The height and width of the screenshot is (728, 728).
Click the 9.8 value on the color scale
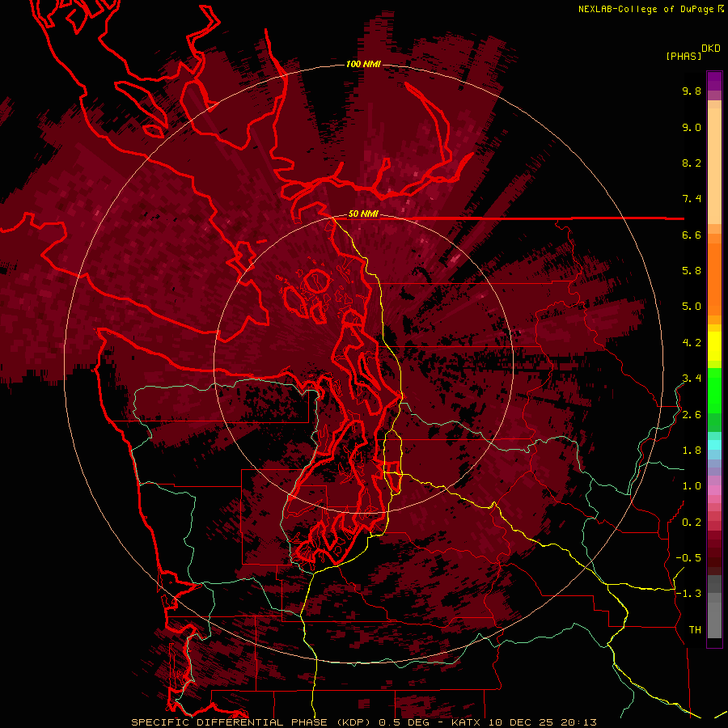click(692, 91)
